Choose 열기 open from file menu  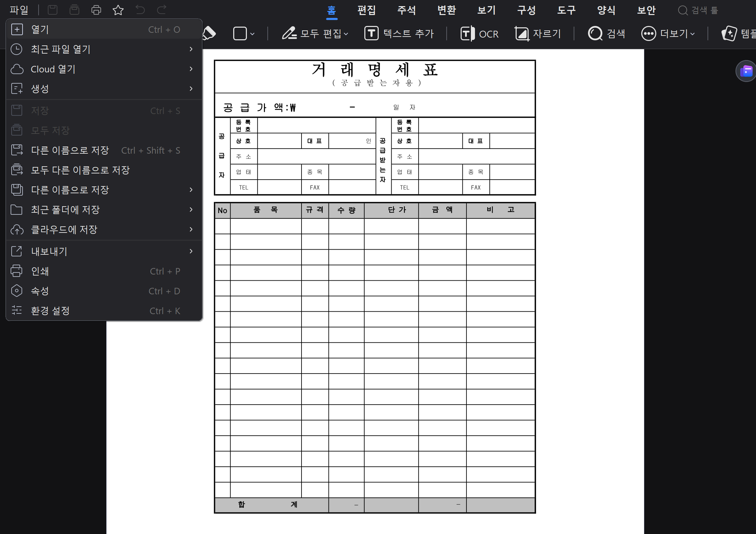[104, 29]
